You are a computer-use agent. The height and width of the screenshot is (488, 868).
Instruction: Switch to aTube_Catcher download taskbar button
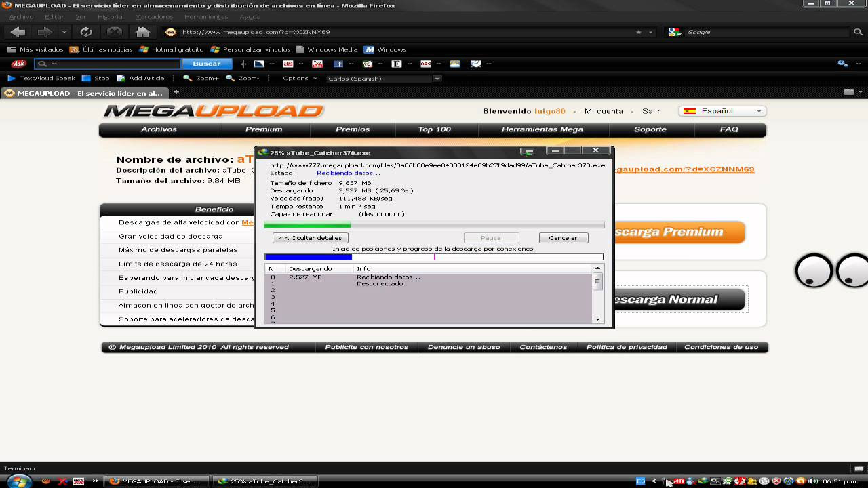click(x=264, y=481)
